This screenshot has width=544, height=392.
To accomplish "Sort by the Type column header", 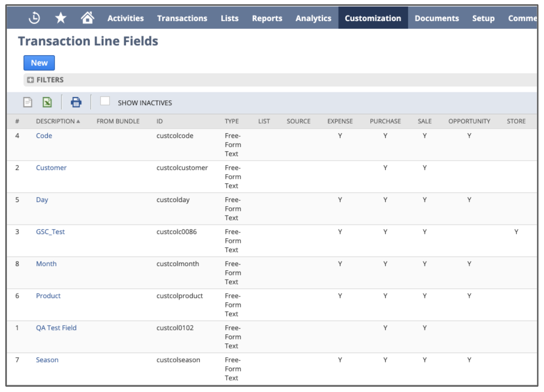I will click(x=231, y=121).
